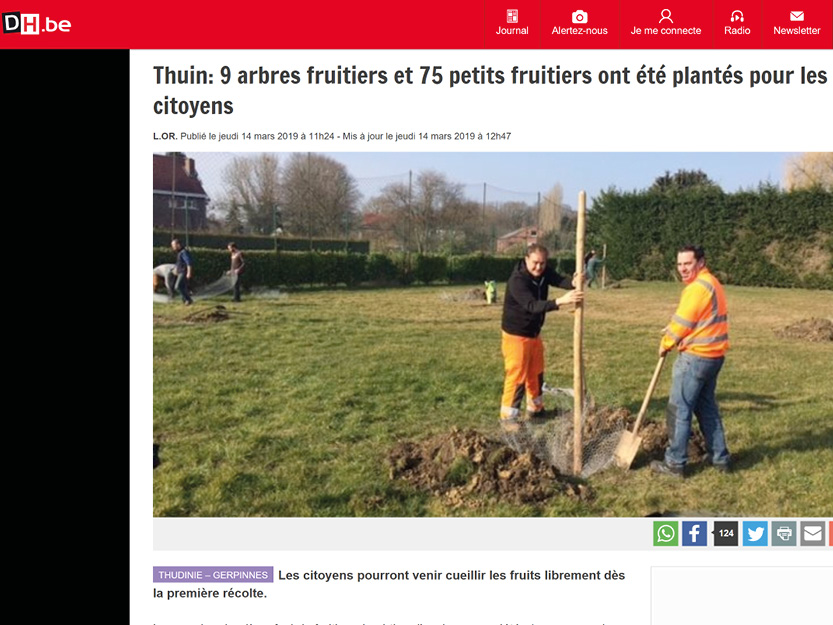The height and width of the screenshot is (625, 833).
Task: Email the article using the grey envelope icon
Action: click(812, 534)
